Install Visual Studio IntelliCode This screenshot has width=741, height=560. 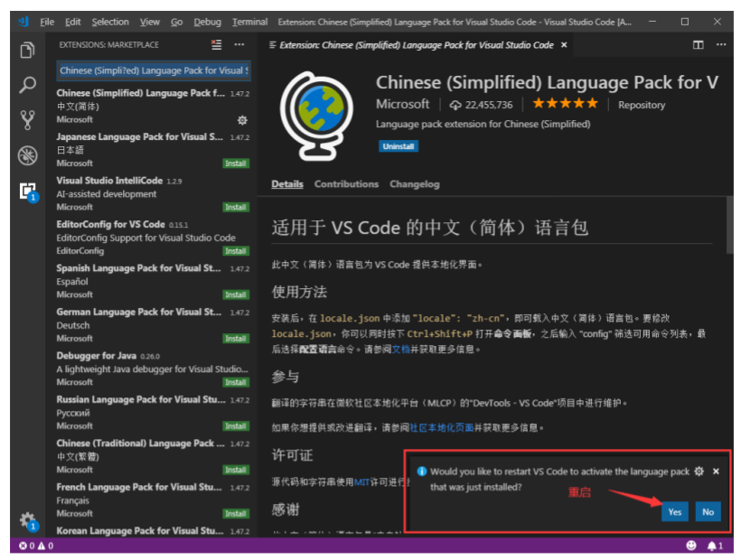click(235, 207)
